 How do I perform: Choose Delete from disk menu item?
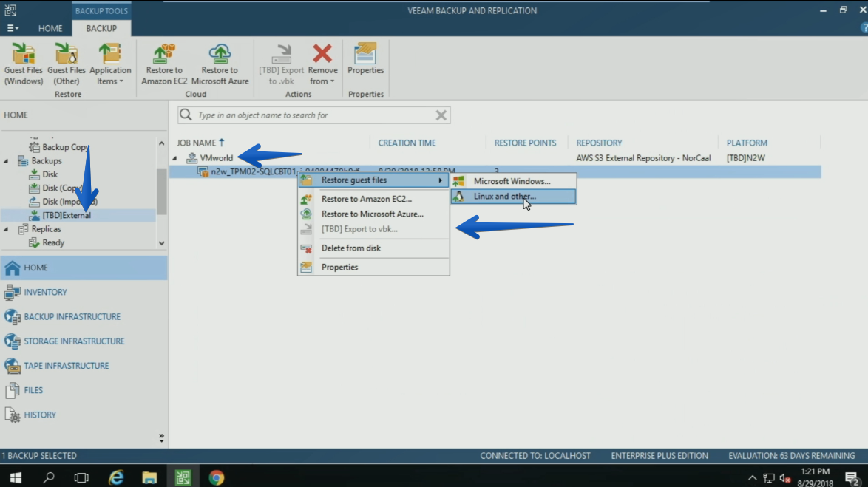tap(373, 248)
